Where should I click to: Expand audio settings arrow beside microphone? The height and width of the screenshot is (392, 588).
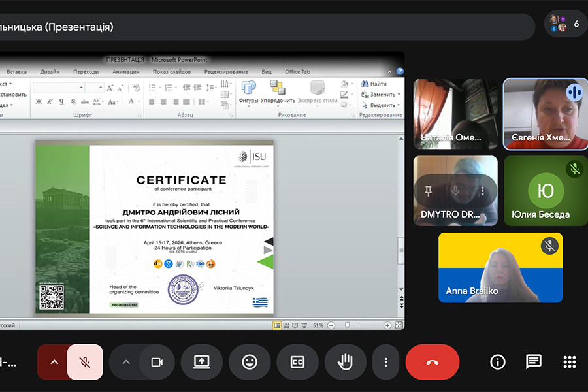point(54,362)
